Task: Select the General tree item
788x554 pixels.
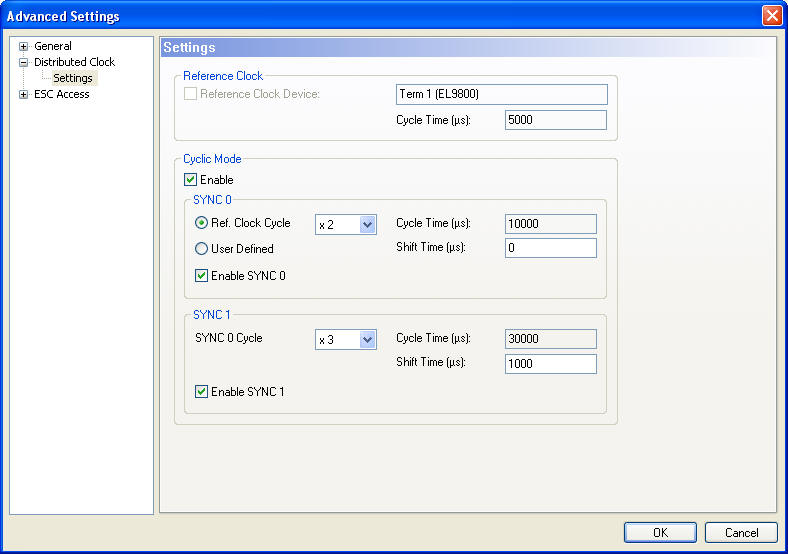Action: click(53, 46)
